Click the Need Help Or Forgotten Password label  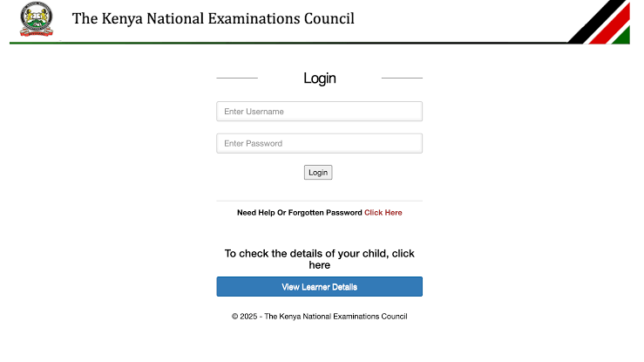(300, 213)
